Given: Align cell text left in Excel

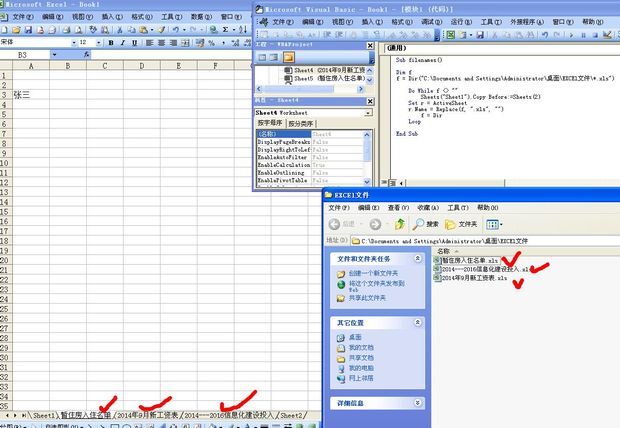Looking at the screenshot, I should (x=149, y=43).
